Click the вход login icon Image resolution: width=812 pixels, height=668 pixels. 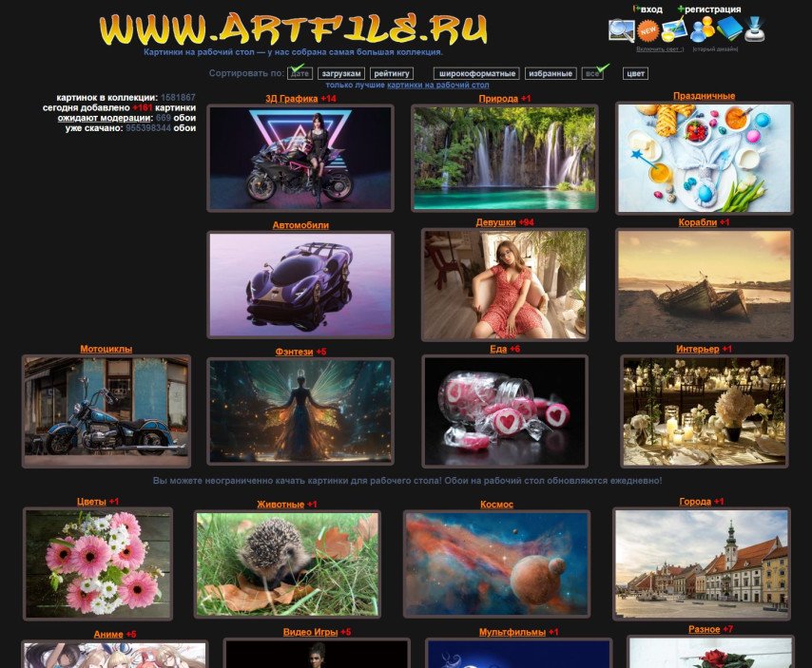click(639, 9)
